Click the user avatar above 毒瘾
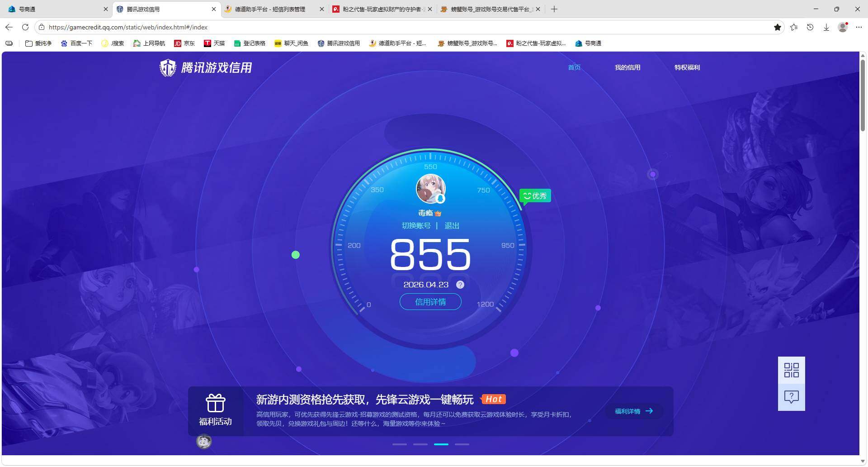 pos(430,189)
